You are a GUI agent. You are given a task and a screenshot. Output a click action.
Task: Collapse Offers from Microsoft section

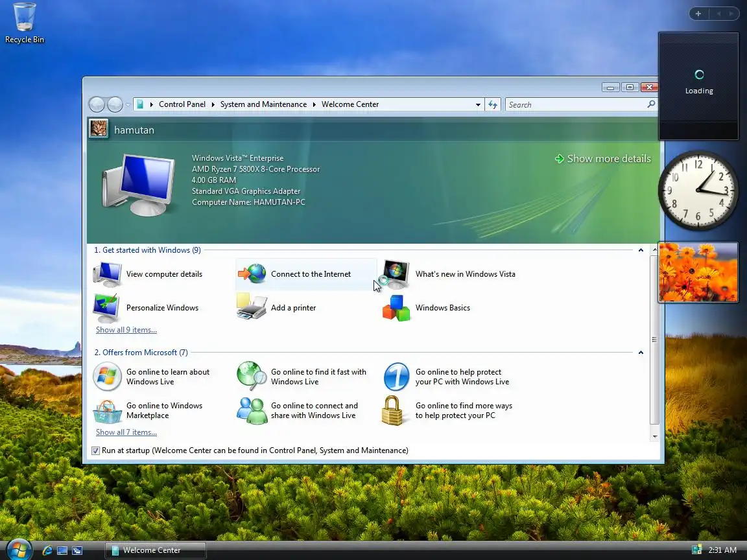[641, 353]
